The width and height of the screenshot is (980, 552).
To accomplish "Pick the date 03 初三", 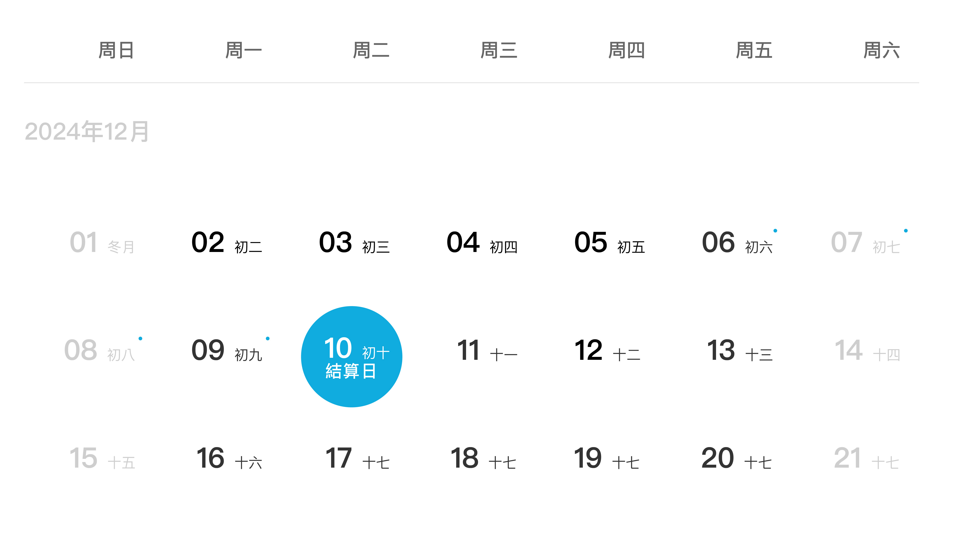I will pyautogui.click(x=354, y=243).
